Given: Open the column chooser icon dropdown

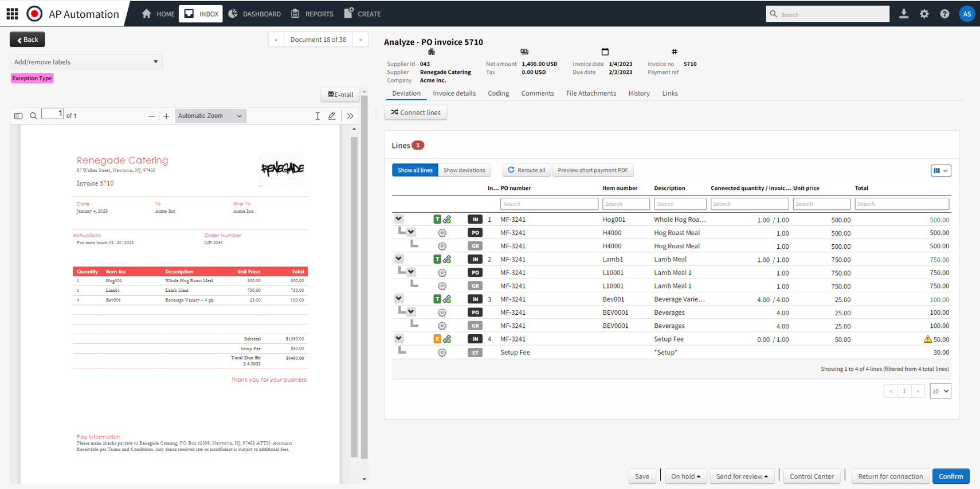Looking at the screenshot, I should [940, 170].
